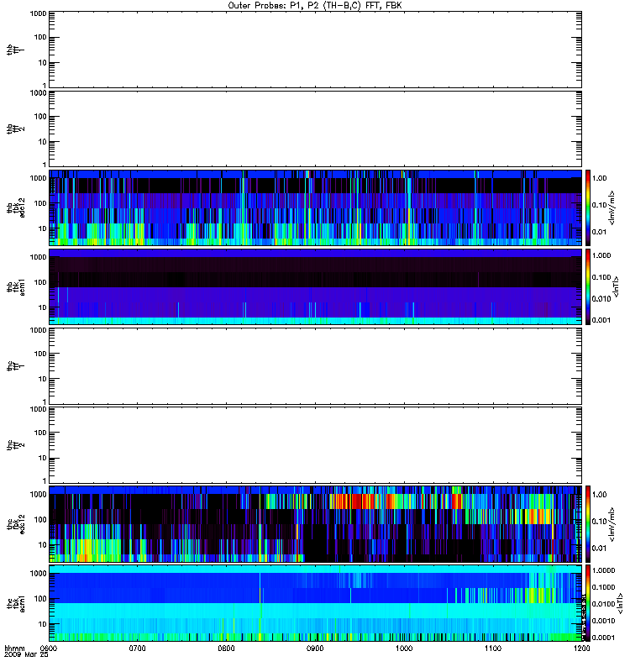
Task: Click the "thc fft 1" vertical axis title
Action: (15, 366)
